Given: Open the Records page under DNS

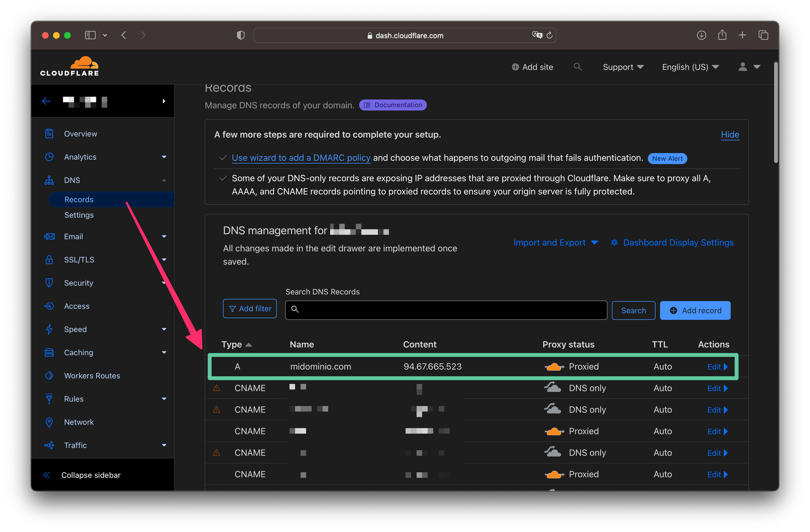Looking at the screenshot, I should coord(111,200).
